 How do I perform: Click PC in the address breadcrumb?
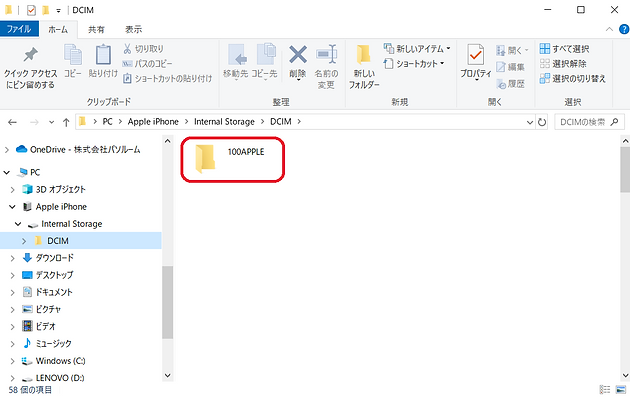tap(107, 122)
